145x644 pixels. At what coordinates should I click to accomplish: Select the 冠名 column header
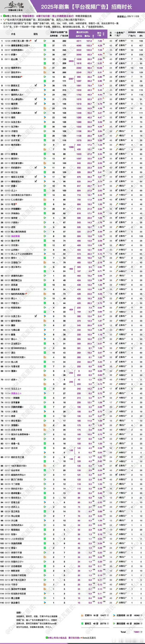click(x=35, y=34)
